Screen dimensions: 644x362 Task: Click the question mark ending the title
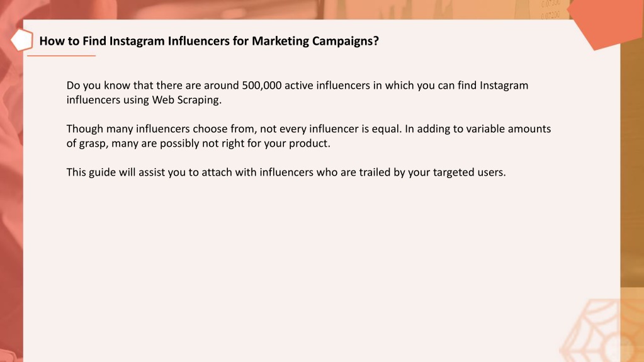coord(375,41)
